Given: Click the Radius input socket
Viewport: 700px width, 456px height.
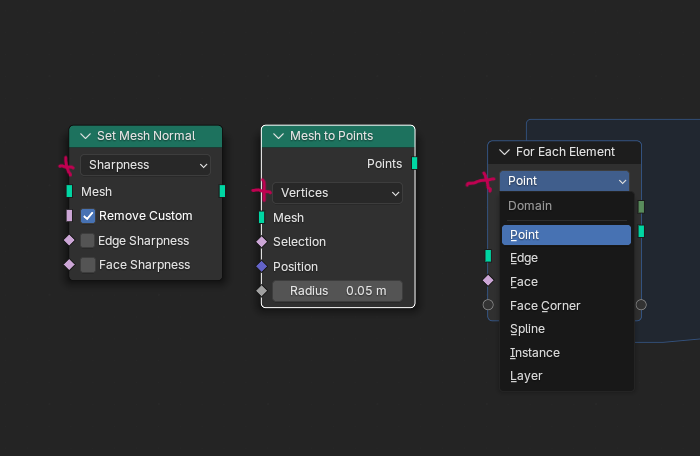Looking at the screenshot, I should pyautogui.click(x=262, y=291).
